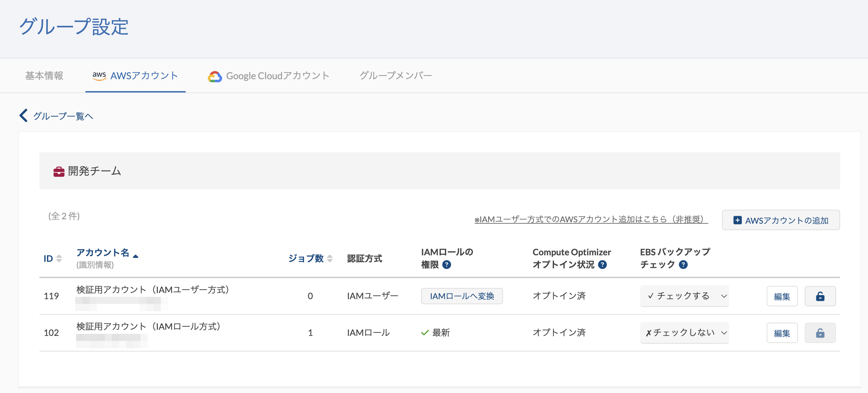Click the (全 2 件) count text
The height and width of the screenshot is (393, 868).
[x=64, y=216]
